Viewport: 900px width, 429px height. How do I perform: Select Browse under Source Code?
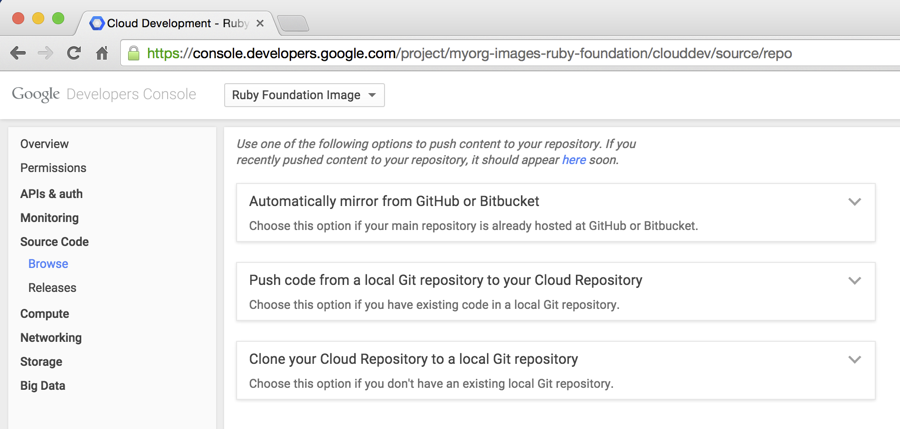click(48, 264)
